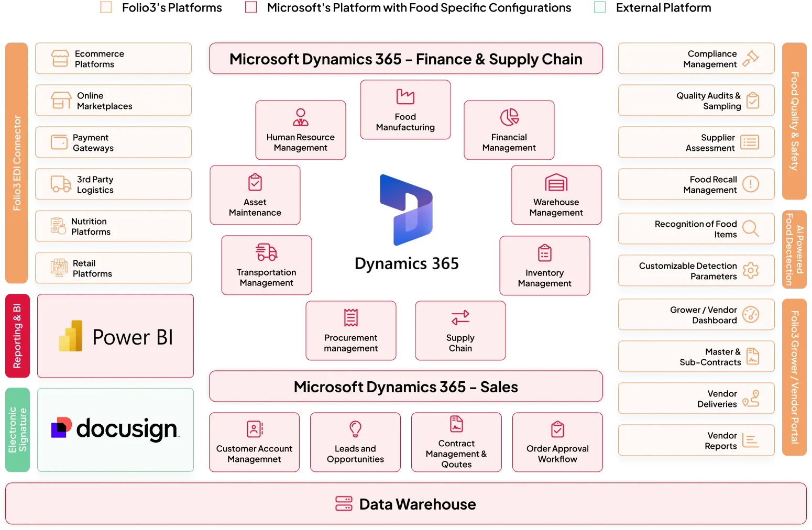Click the Ecommerce Platforms label text
Image resolution: width=812 pixels, height=530 pixels.
(100, 59)
